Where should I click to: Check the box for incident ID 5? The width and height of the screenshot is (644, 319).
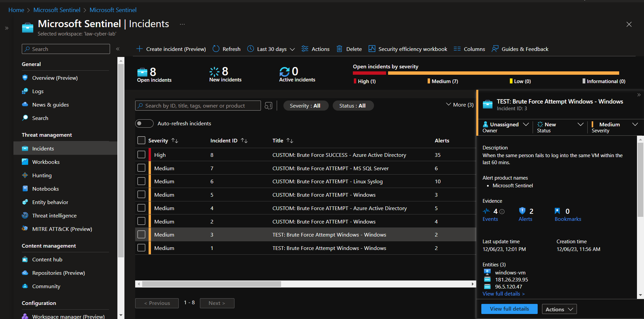pos(141,194)
